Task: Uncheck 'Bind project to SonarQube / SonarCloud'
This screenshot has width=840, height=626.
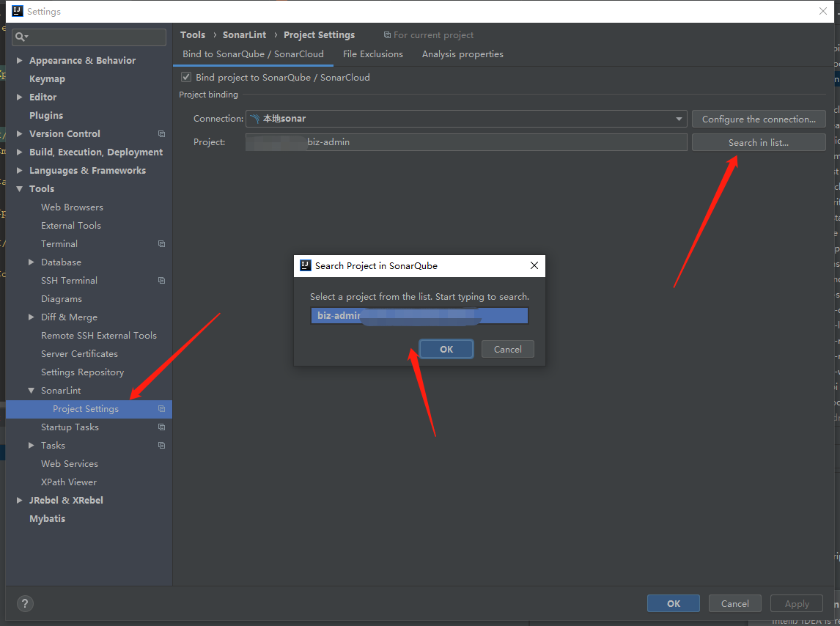Action: pyautogui.click(x=186, y=76)
